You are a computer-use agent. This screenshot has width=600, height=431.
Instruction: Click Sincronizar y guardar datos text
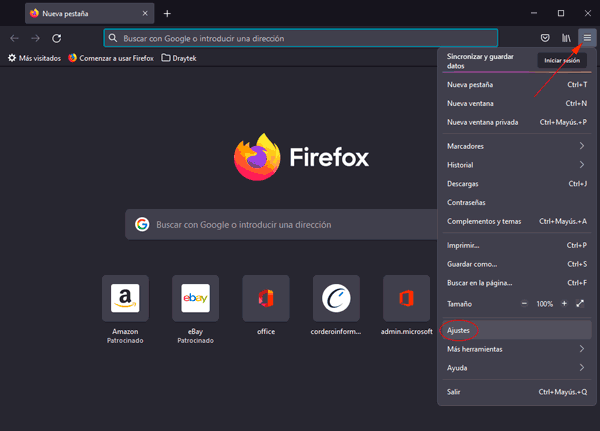coord(480,61)
